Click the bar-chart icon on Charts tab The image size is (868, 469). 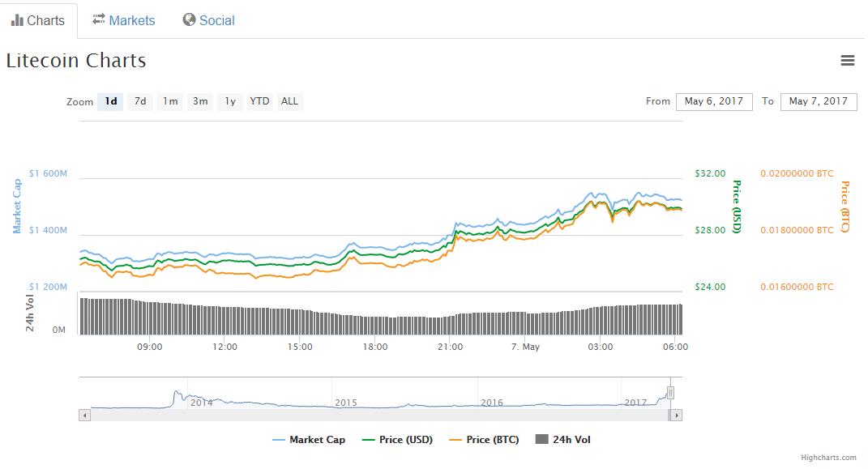click(x=16, y=20)
